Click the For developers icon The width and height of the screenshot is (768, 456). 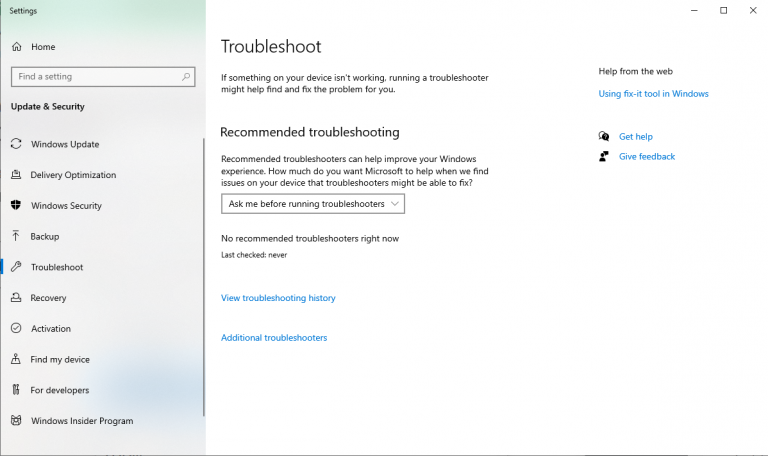click(x=16, y=391)
